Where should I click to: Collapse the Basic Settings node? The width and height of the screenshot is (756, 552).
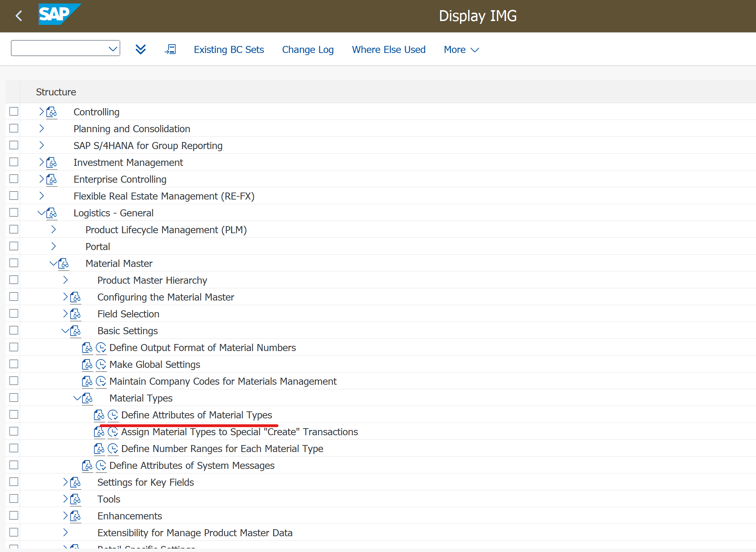[65, 330]
